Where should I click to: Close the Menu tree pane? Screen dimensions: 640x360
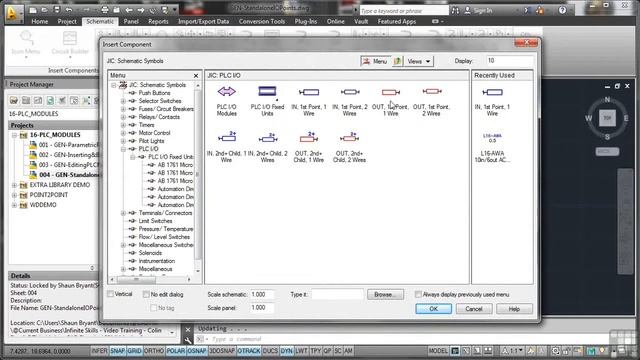tap(196, 76)
